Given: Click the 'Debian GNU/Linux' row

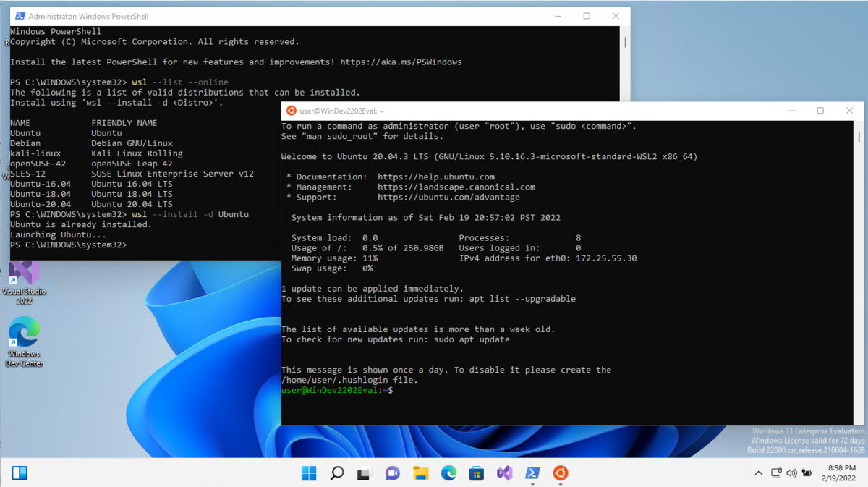Looking at the screenshot, I should (x=91, y=143).
